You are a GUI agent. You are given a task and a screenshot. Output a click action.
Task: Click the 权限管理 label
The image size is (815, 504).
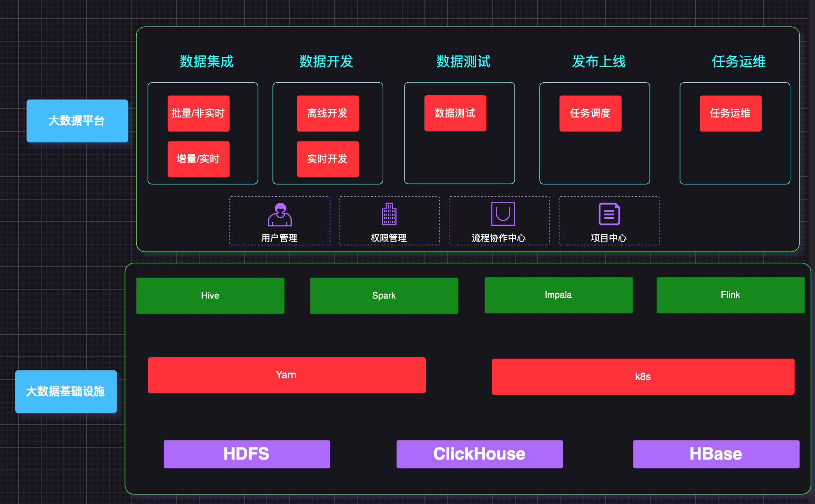click(389, 238)
